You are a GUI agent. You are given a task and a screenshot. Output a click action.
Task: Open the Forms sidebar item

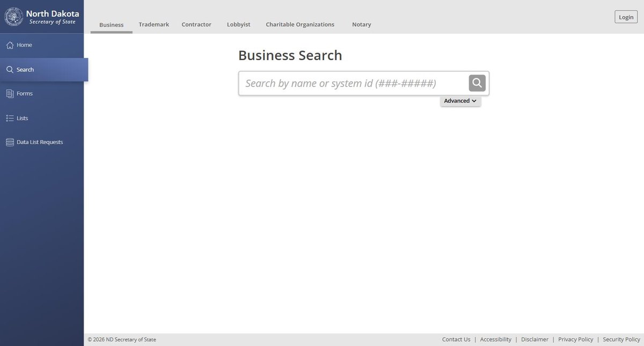click(42, 94)
